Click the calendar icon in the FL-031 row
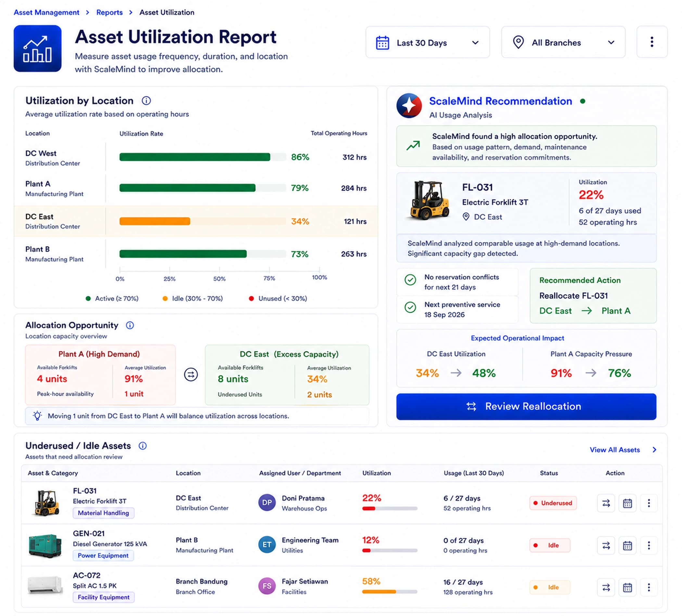The height and width of the screenshot is (616, 682). 627,503
